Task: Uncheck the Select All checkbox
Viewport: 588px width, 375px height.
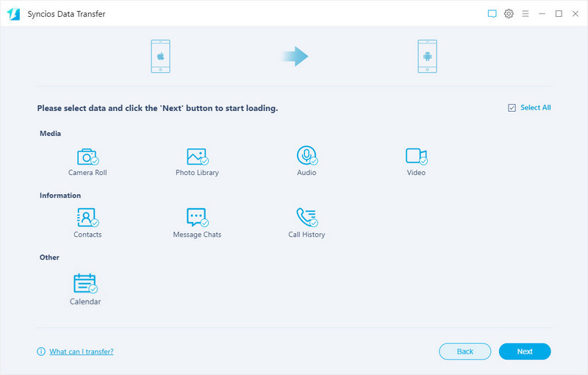Action: pos(512,108)
